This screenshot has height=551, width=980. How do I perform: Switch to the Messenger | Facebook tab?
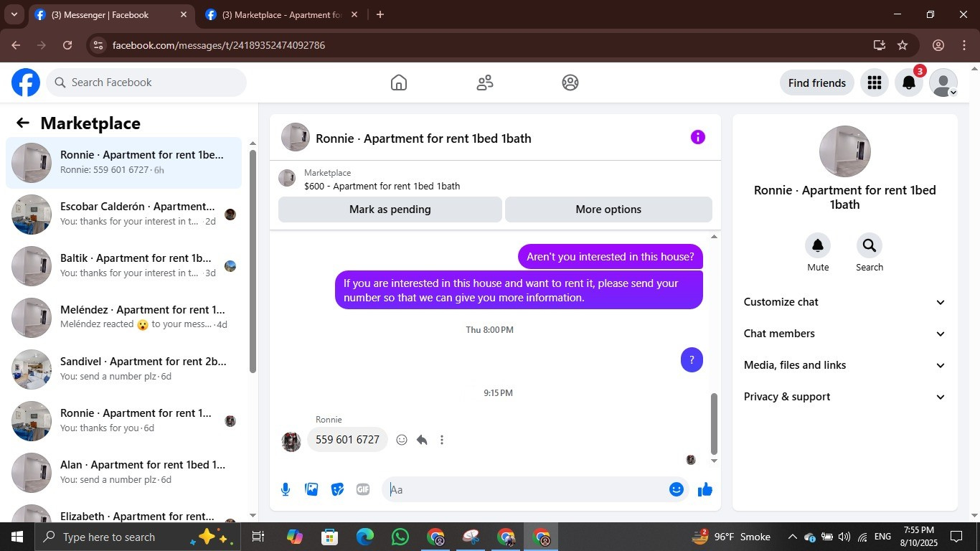(x=111, y=14)
